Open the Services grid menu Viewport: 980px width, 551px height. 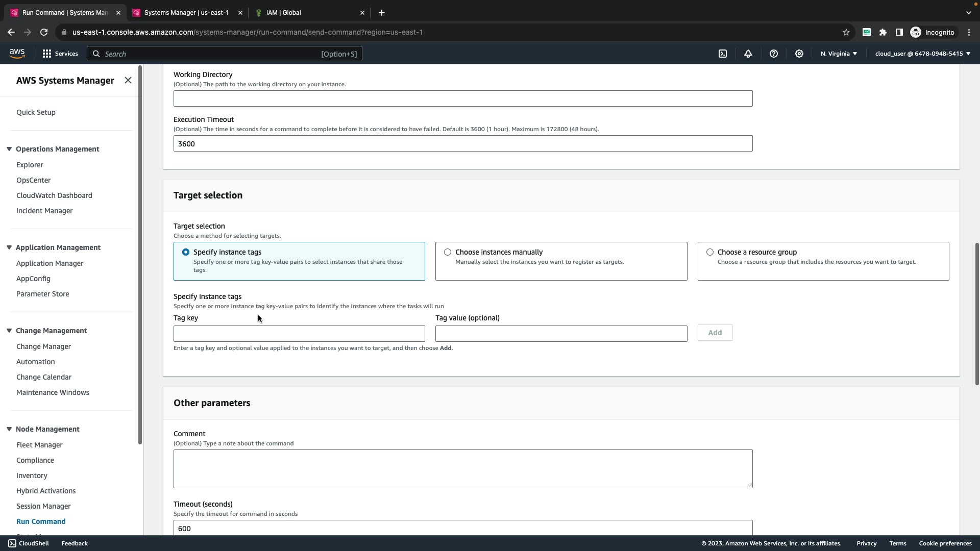coord(60,54)
